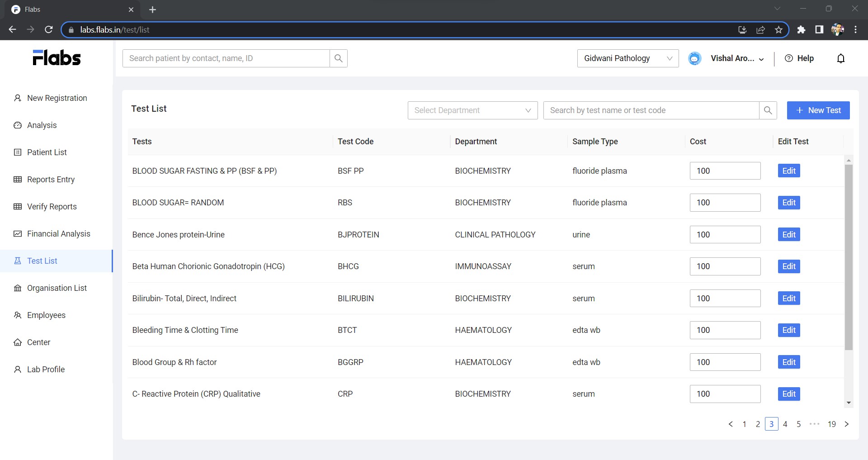This screenshot has height=460, width=868.
Task: Click the Employees people icon
Action: click(17, 315)
